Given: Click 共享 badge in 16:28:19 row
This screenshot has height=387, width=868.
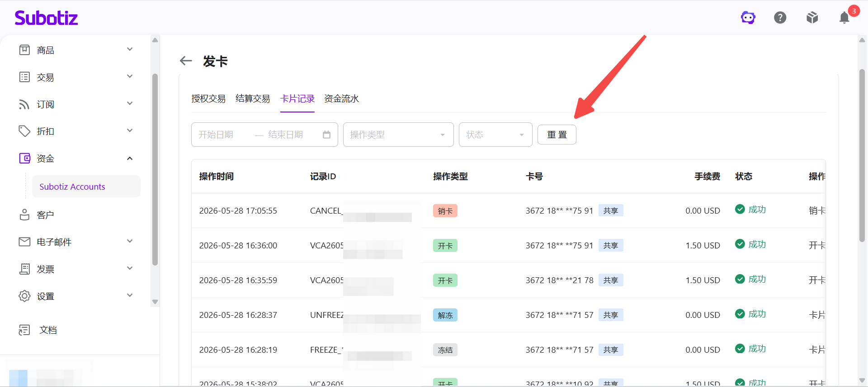Looking at the screenshot, I should 611,350.
